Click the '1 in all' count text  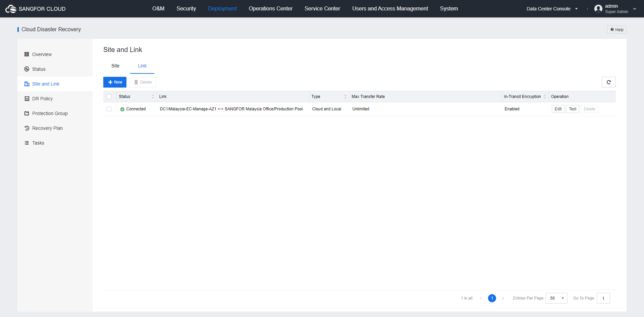[467, 298]
